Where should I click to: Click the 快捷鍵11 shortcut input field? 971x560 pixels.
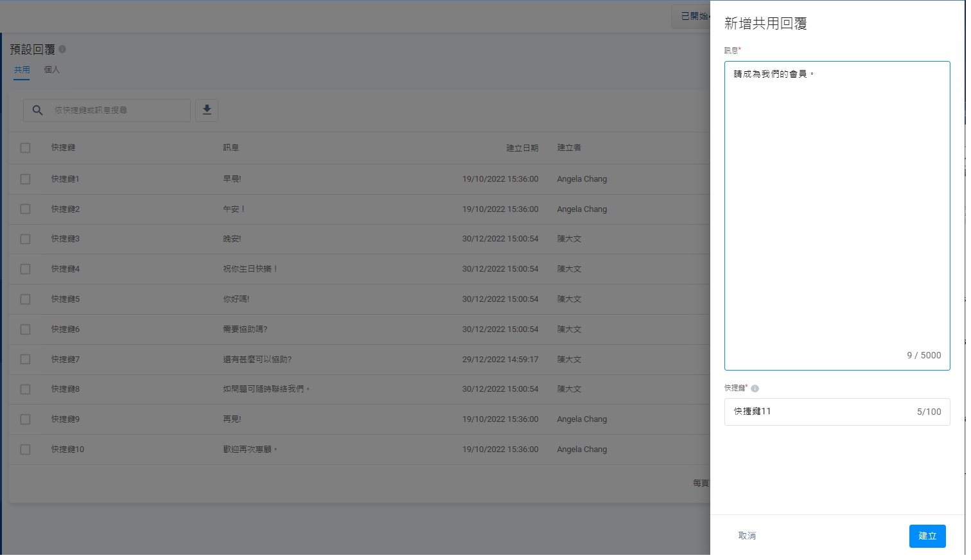point(837,412)
